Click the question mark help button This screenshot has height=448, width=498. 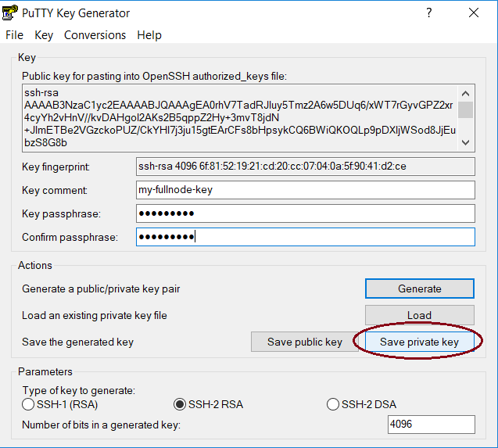tap(429, 13)
